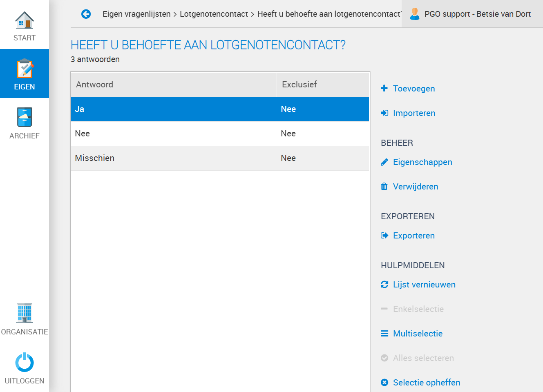Open the START house icon

(25, 20)
